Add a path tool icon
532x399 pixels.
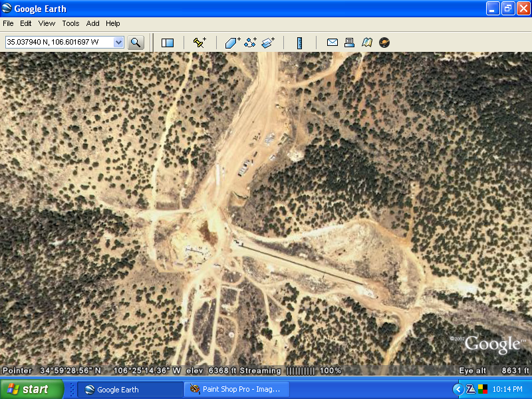point(251,43)
